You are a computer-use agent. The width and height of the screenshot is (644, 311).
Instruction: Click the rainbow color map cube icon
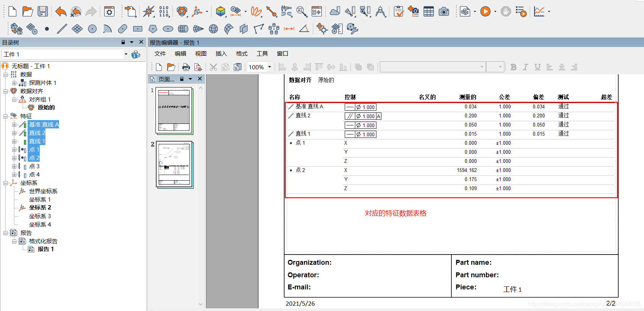[x=221, y=12]
